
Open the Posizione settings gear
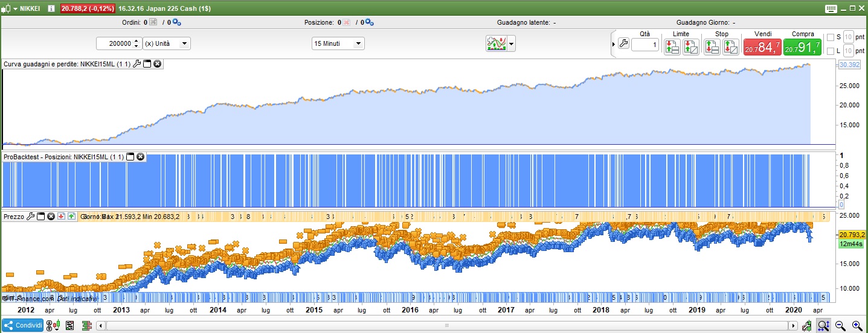point(369,22)
